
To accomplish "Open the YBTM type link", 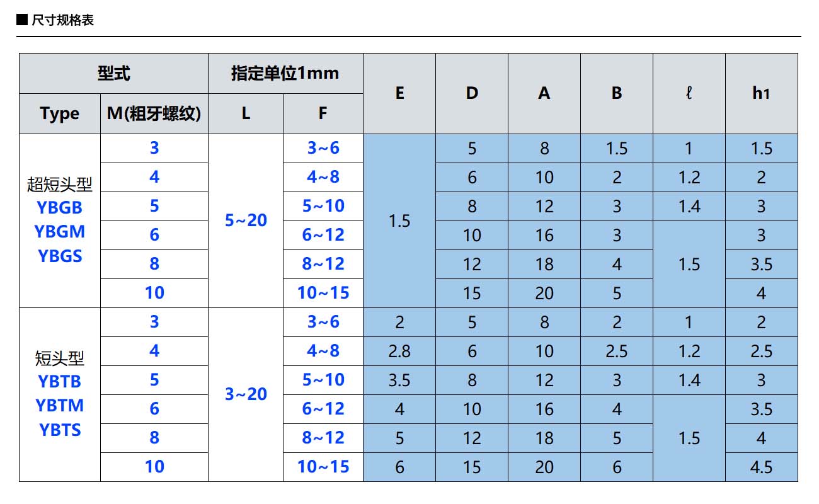I will (x=60, y=405).
